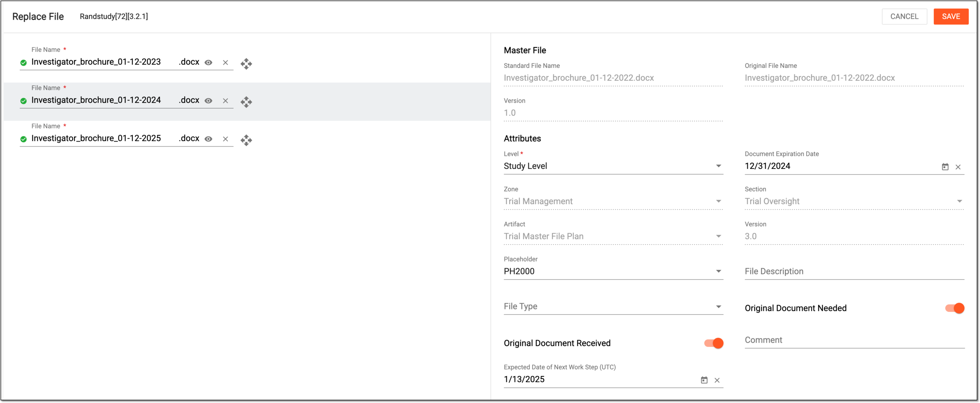Remove the Investigator_brochure_01-12-2025 file with X icon
Image resolution: width=980 pixels, height=403 pixels.
pyautogui.click(x=225, y=139)
